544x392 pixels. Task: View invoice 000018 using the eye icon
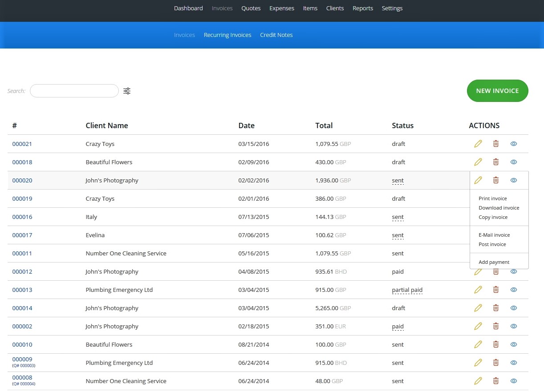click(x=514, y=162)
